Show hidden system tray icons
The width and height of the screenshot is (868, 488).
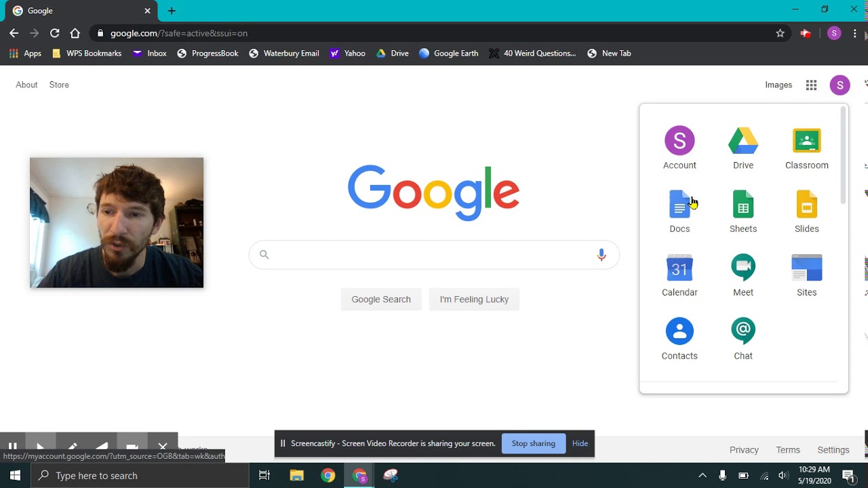703,475
